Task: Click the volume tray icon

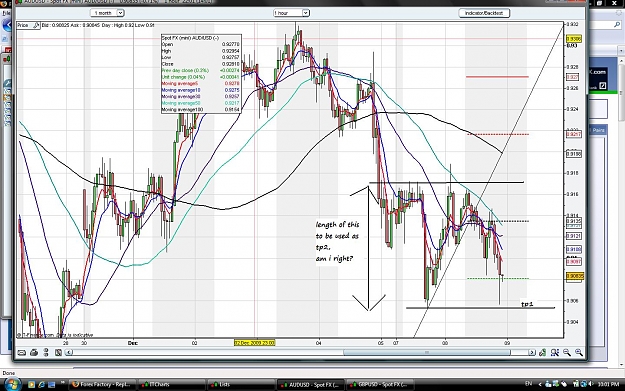Action: tap(590, 384)
